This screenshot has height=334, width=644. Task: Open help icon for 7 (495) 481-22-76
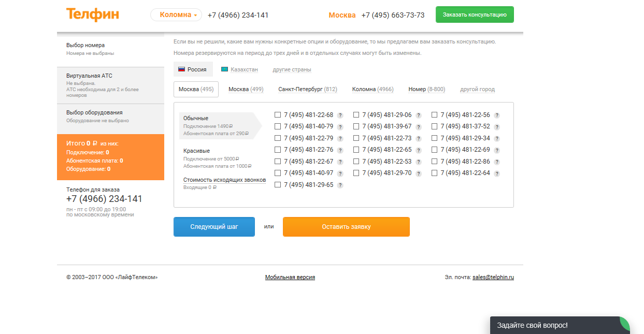click(340, 150)
